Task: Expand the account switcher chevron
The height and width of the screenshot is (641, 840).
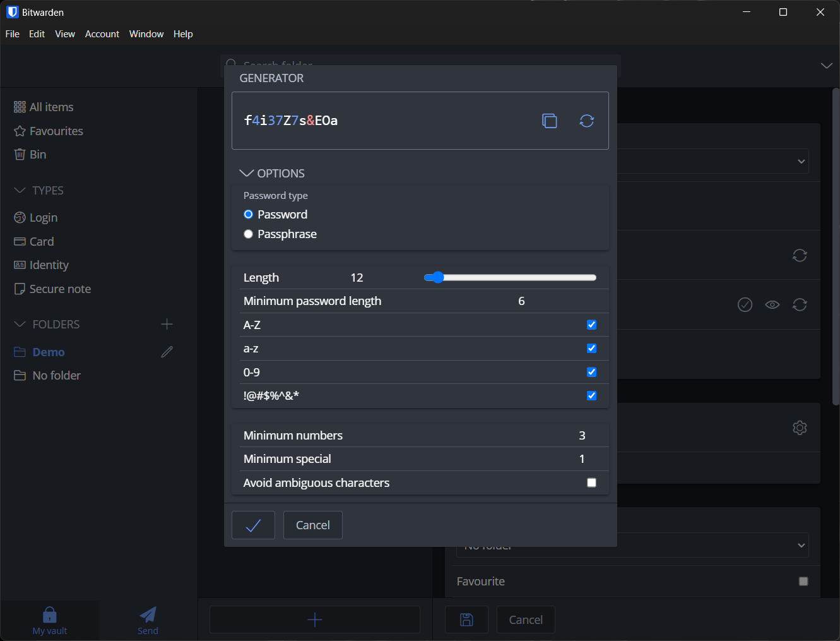Action: click(826, 66)
